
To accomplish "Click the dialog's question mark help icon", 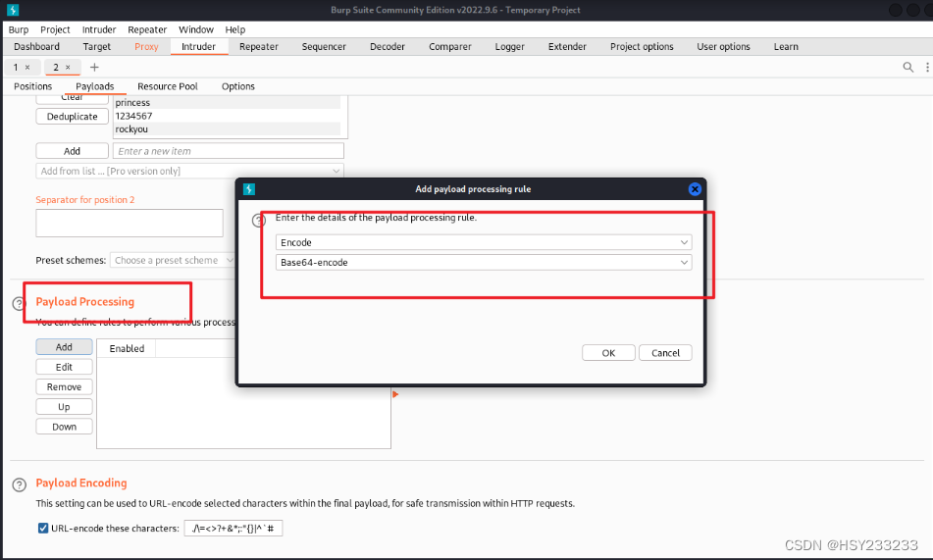I will pyautogui.click(x=258, y=221).
